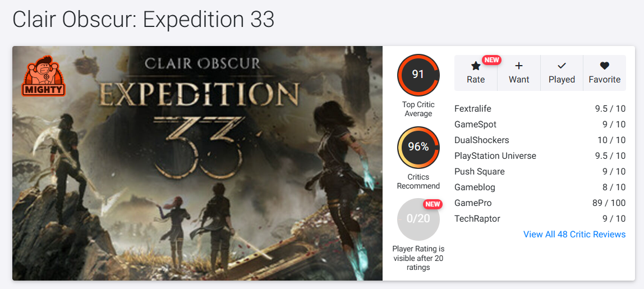Click the Expedition 33 cover art image
This screenshot has height=289, width=644.
pyautogui.click(x=197, y=163)
